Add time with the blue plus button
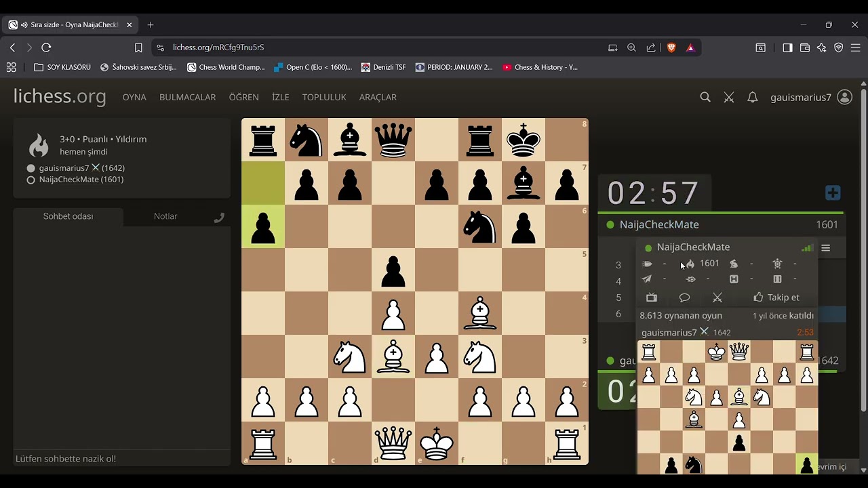 click(833, 193)
